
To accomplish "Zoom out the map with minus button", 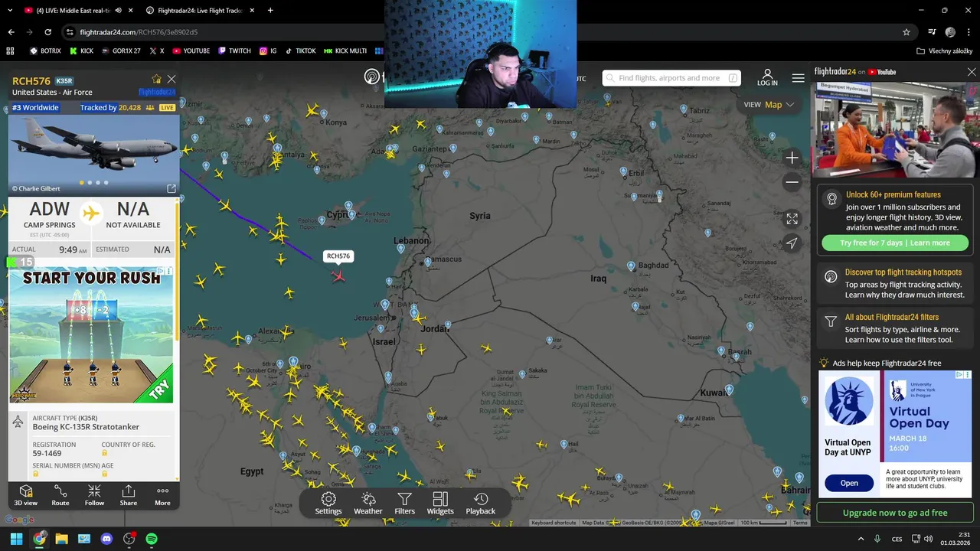I will pos(792,182).
